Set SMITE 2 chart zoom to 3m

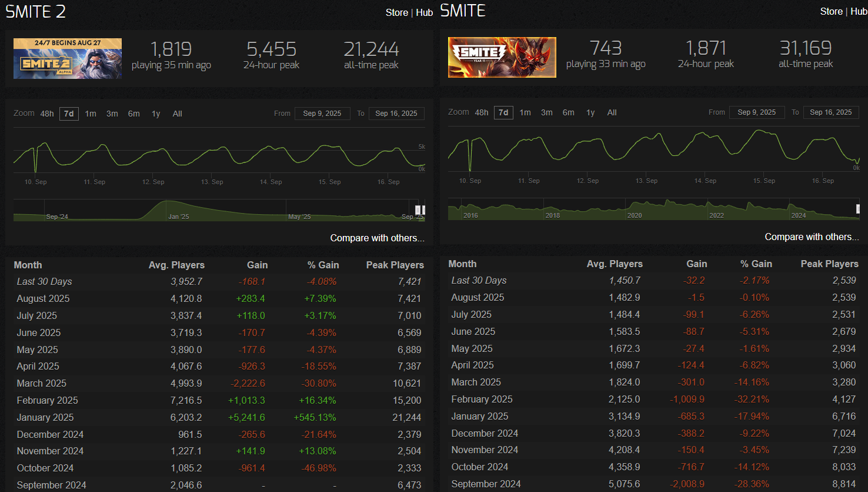point(112,114)
